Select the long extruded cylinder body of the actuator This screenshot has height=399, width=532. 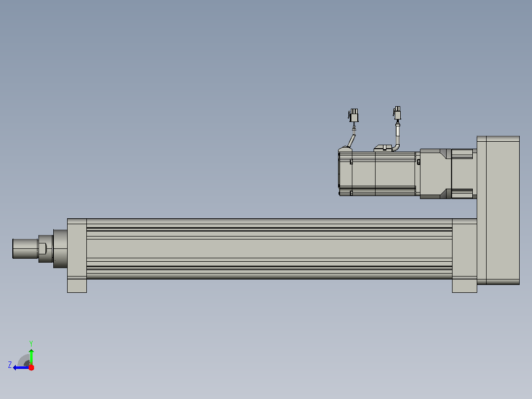[x=269, y=249]
